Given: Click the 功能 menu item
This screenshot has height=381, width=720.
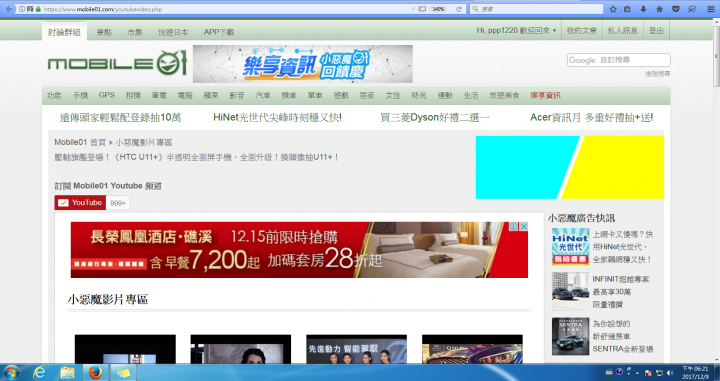Looking at the screenshot, I should point(54,95).
